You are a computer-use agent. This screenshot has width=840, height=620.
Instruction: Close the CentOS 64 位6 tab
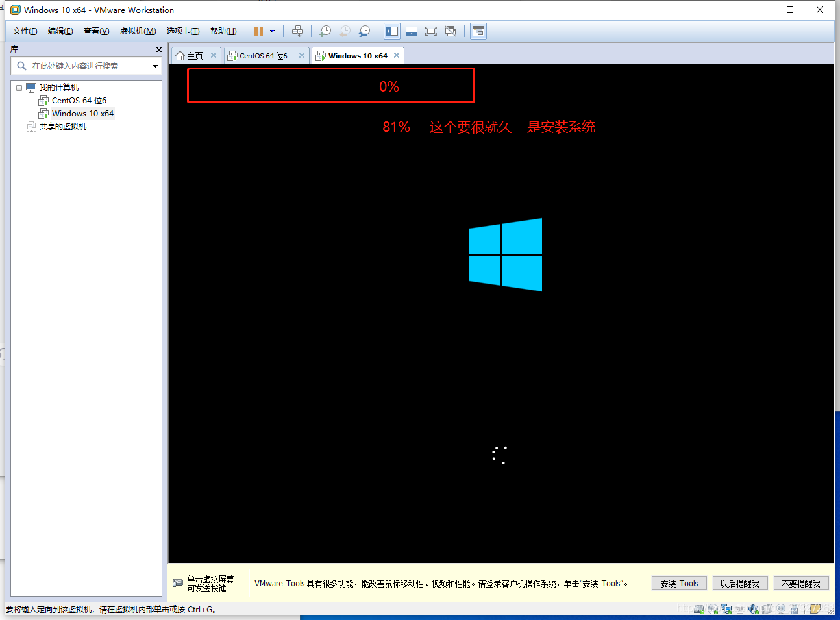pyautogui.click(x=302, y=55)
